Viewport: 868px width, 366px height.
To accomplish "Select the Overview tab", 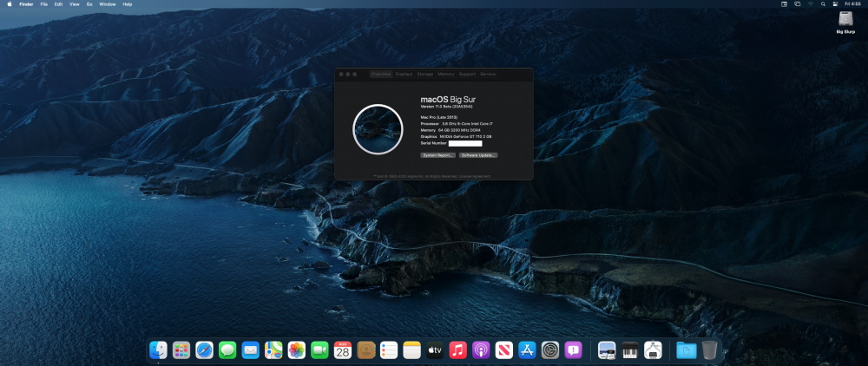I will 381,74.
